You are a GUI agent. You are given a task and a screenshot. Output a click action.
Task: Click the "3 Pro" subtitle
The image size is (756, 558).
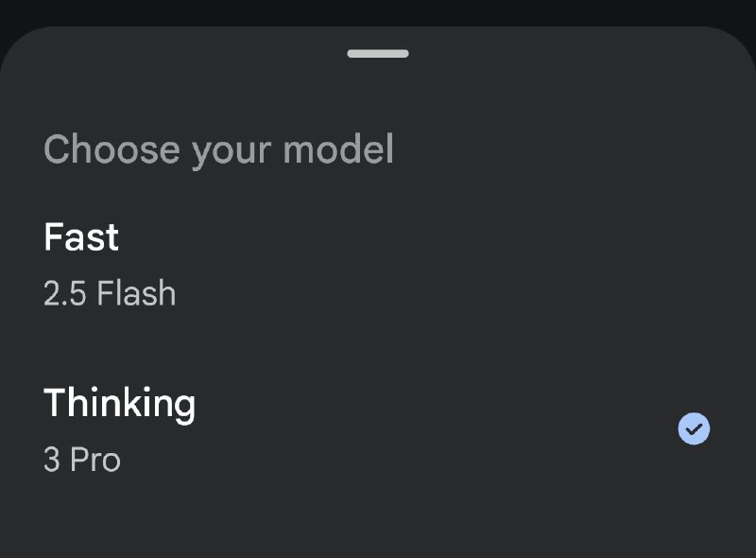82,461
